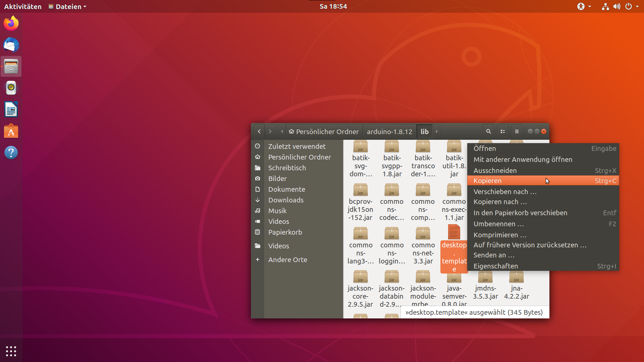
Task: Select commons-net-3.3.jar file
Action: [423, 246]
